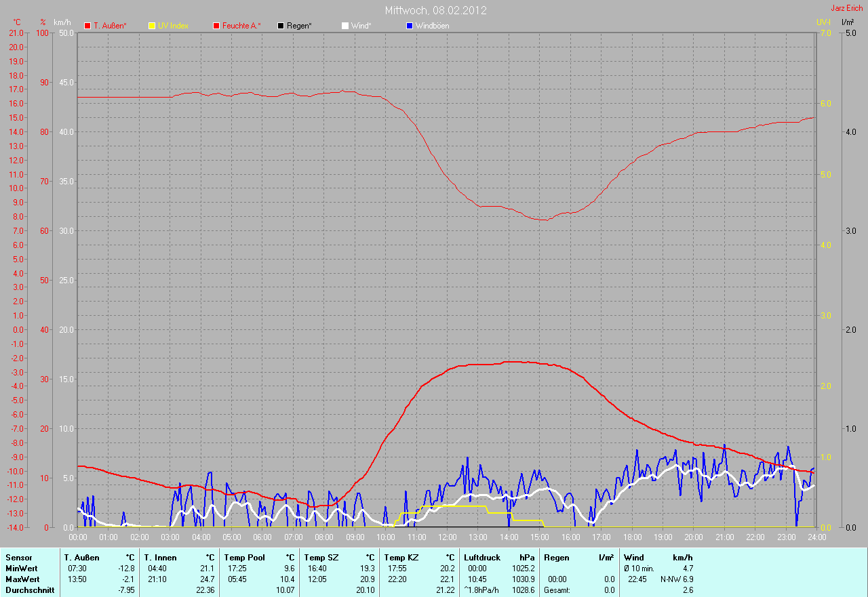Click the red Feuchte A. legend swatch
Viewport: 868px width, 597px height.
click(216, 26)
